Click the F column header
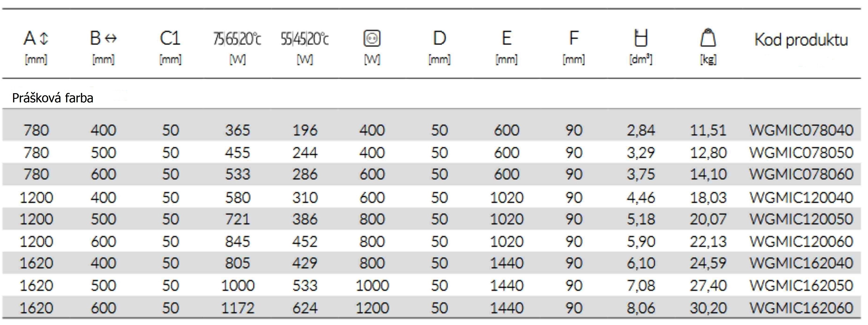This screenshot has height=325, width=868. (x=573, y=38)
